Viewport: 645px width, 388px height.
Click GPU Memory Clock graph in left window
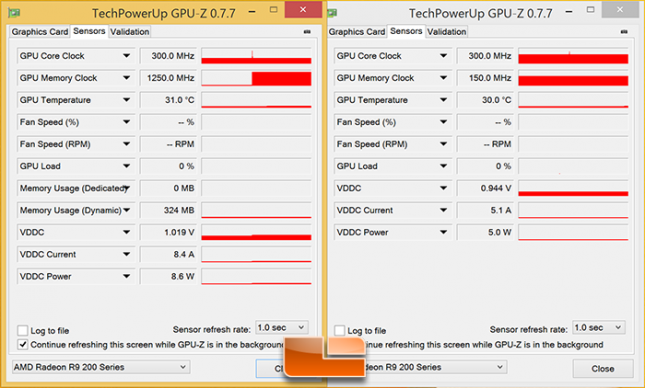tap(256, 78)
